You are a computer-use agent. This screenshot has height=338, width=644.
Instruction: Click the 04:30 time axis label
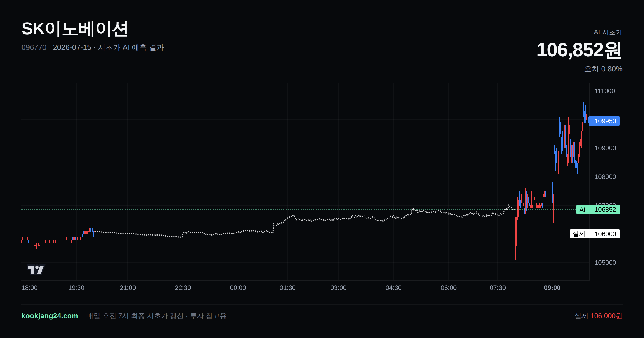pos(394,288)
